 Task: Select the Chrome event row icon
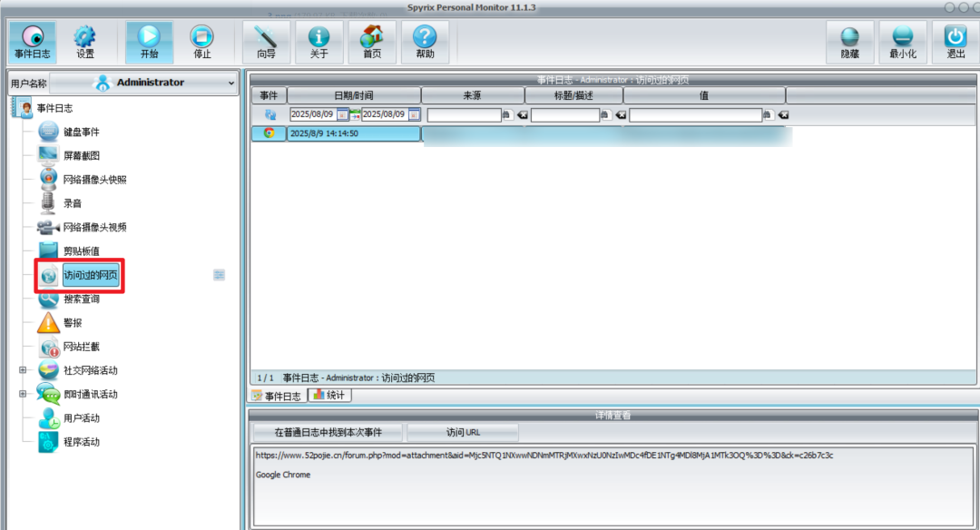point(269,133)
